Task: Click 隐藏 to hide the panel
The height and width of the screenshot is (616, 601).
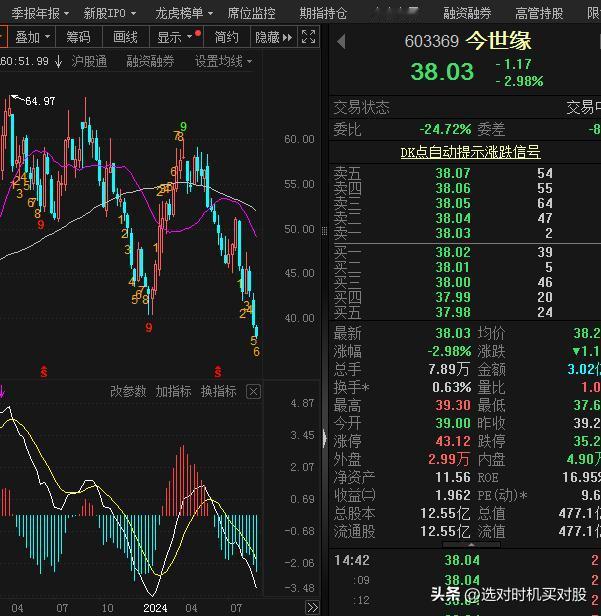Action: click(x=273, y=37)
